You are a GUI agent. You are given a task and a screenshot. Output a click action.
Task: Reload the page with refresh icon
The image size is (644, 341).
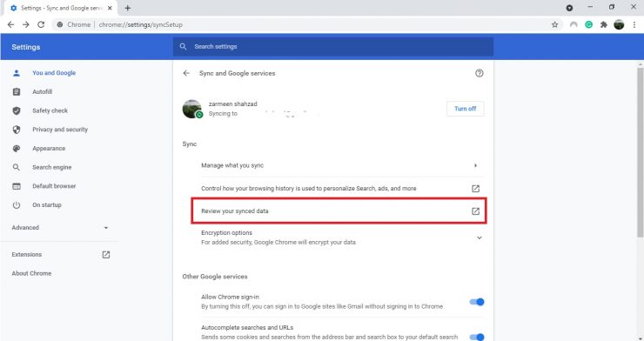point(41,24)
